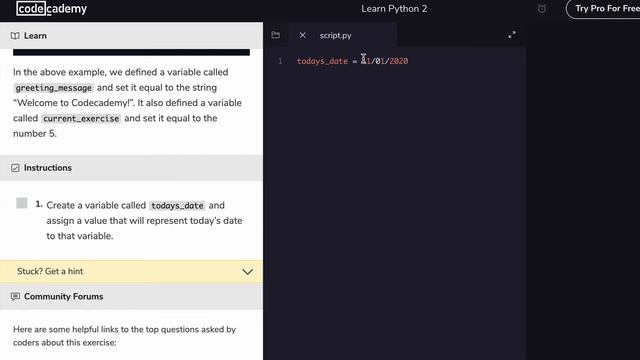Tick the checkbox for instruction step 1

coord(22,203)
